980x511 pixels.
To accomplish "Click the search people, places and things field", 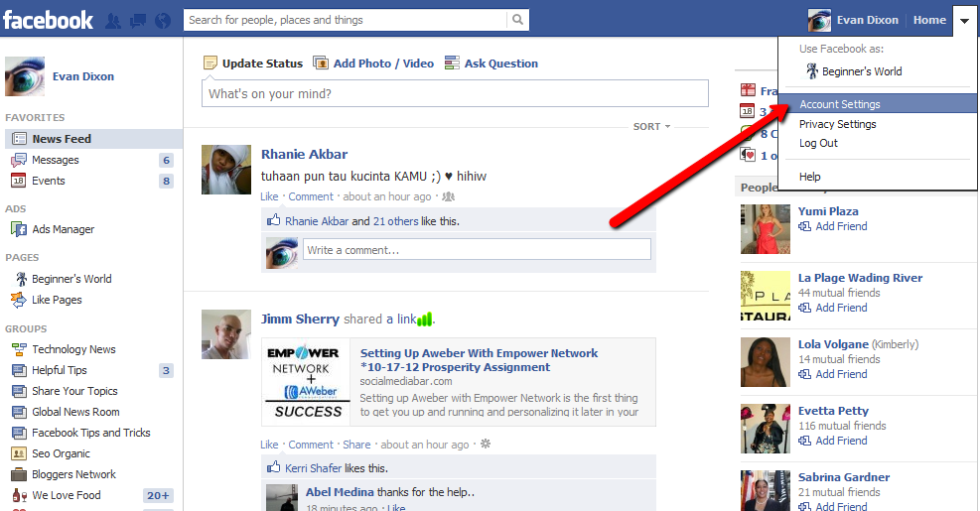I will point(345,20).
